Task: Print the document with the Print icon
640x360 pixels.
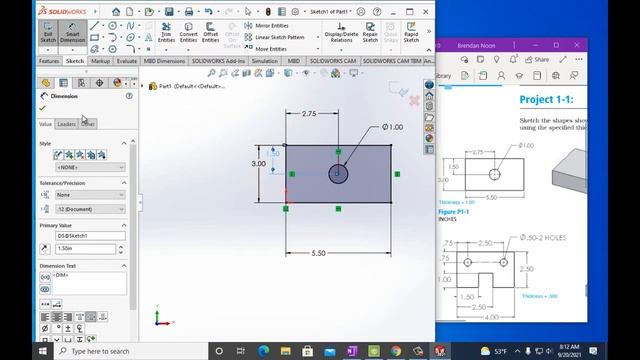Action: (189, 12)
